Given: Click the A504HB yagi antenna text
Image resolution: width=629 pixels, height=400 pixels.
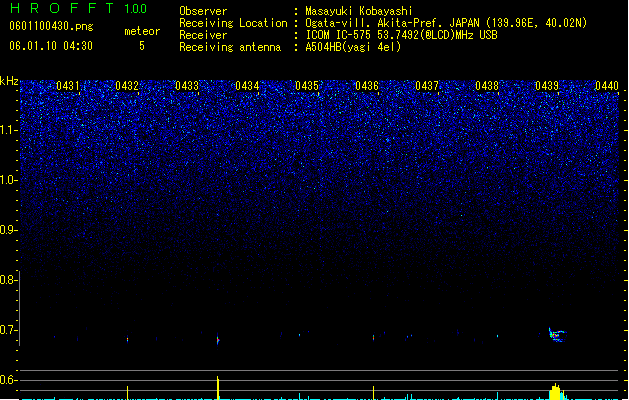Looking at the screenshot, I should tap(353, 47).
